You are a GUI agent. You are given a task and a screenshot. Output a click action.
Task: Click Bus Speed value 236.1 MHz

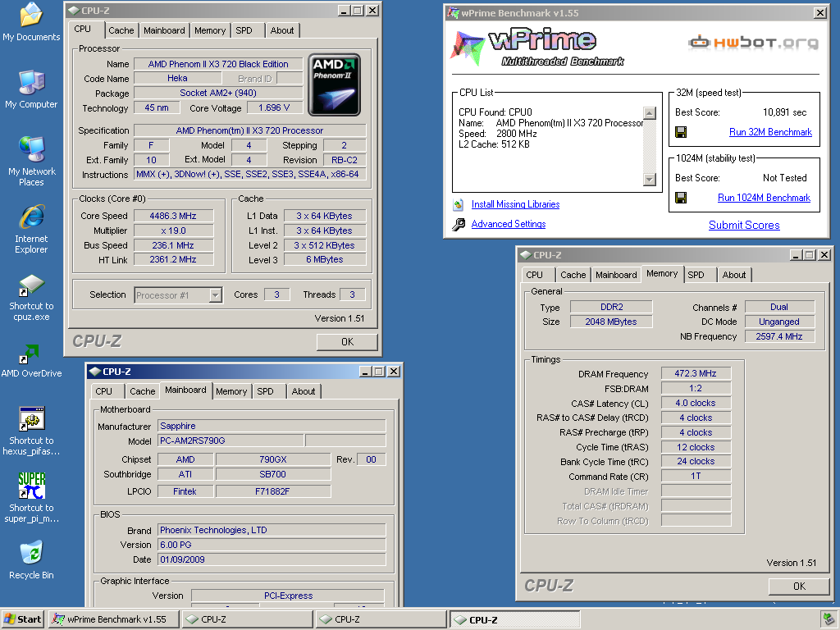coord(173,245)
